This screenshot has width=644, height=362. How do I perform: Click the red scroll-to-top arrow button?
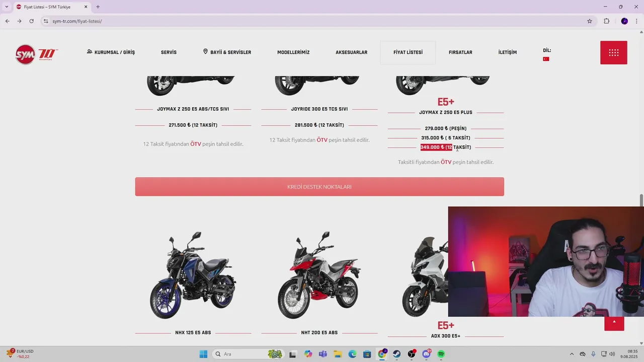point(614,322)
